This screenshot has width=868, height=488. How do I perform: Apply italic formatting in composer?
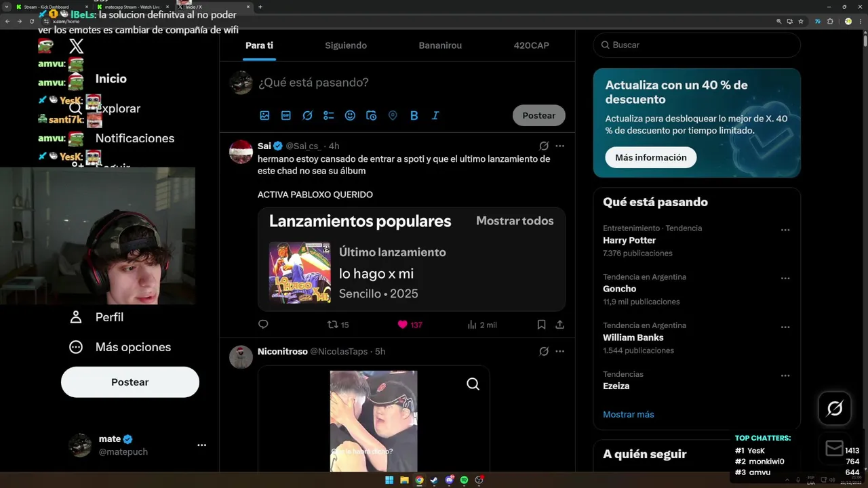(435, 116)
